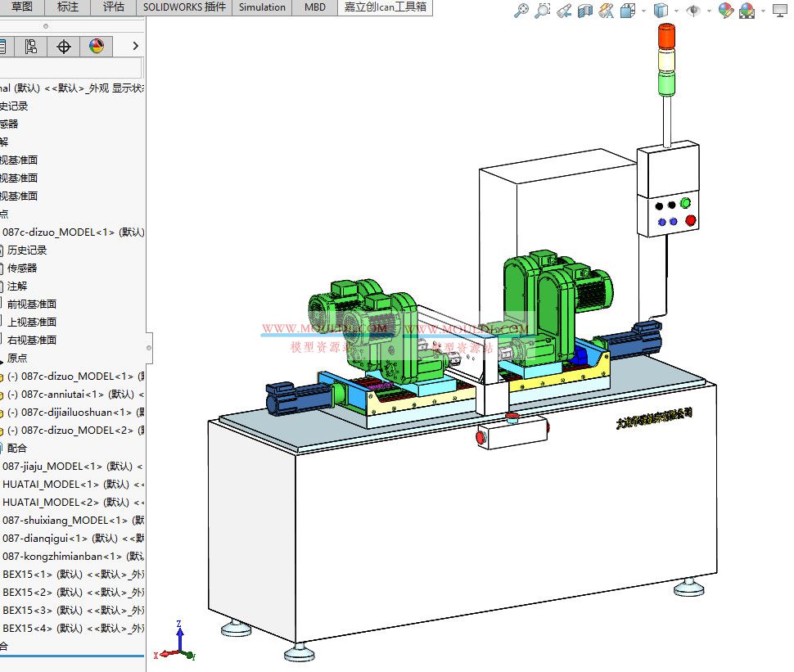
Task: Switch to the Simulation ribbon tab
Action: click(x=262, y=7)
